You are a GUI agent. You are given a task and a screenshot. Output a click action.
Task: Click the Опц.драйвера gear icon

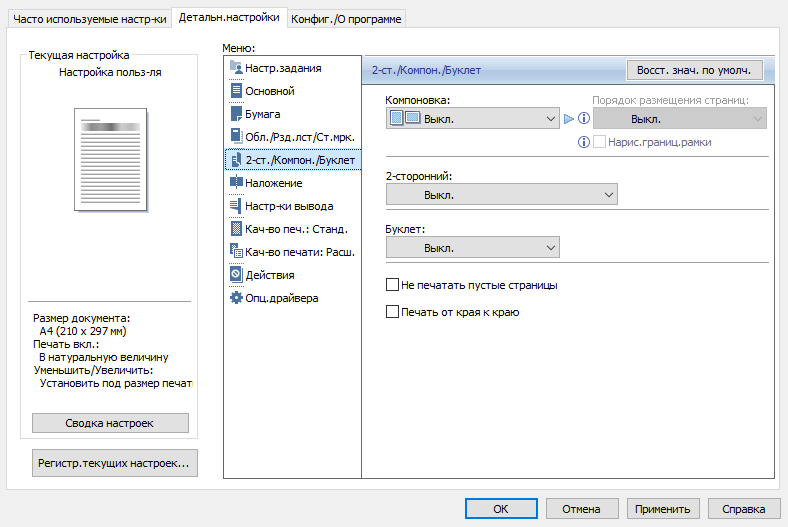coord(236,297)
